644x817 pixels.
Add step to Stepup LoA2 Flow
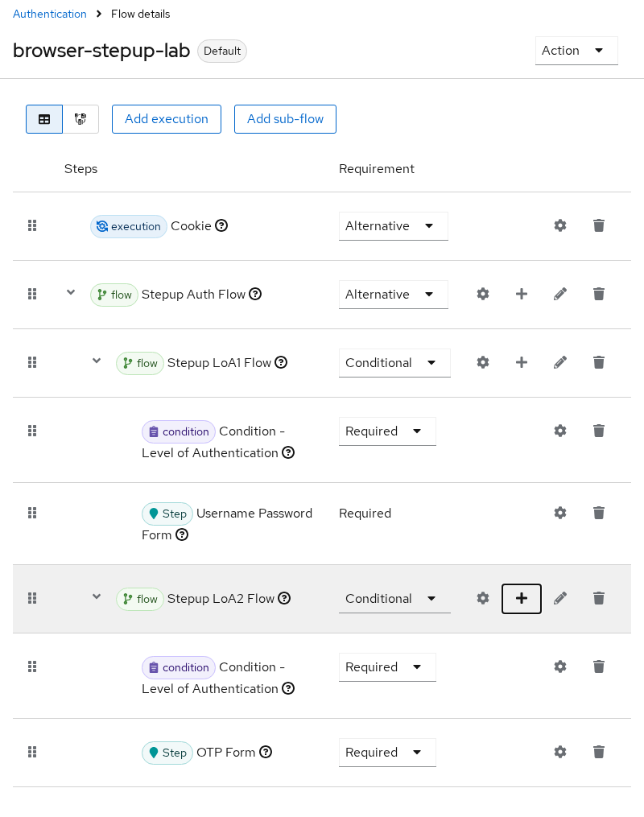[522, 599]
